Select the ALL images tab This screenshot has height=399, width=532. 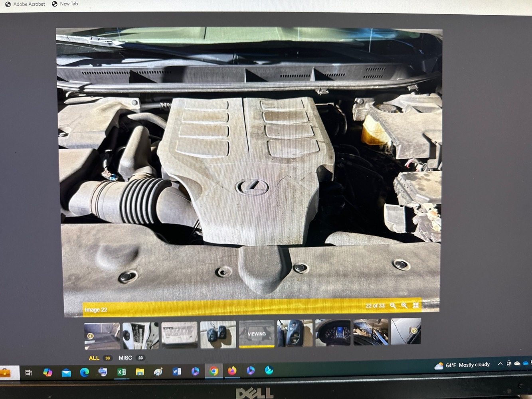[x=94, y=358]
